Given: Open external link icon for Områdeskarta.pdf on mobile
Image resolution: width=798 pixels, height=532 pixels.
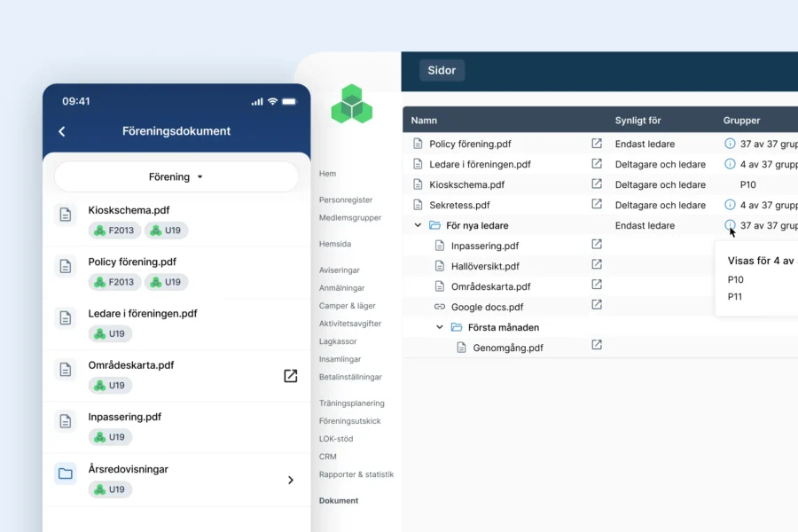Looking at the screenshot, I should point(290,376).
